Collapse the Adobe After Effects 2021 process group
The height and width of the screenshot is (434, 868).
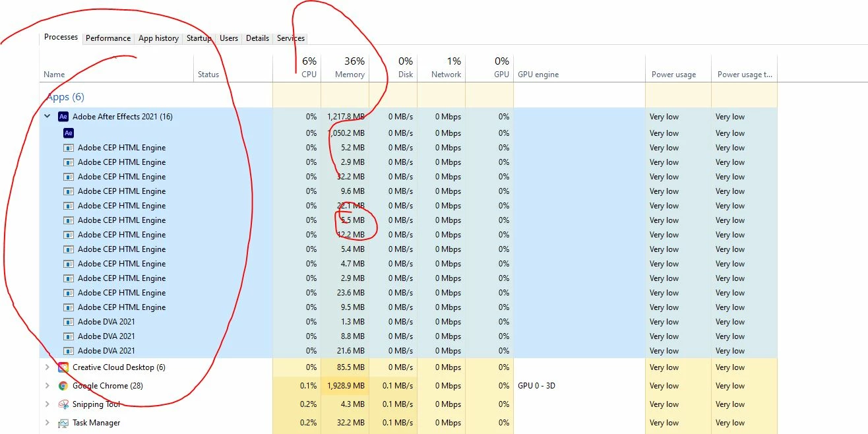point(47,117)
